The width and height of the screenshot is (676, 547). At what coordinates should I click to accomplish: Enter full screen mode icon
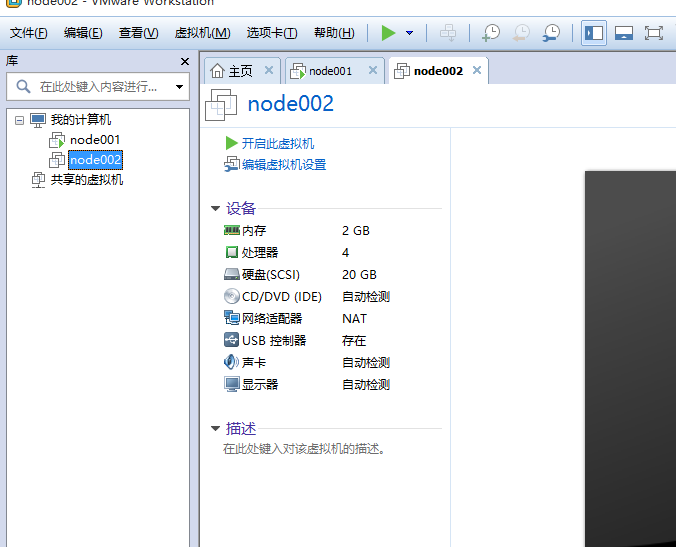pos(654,33)
